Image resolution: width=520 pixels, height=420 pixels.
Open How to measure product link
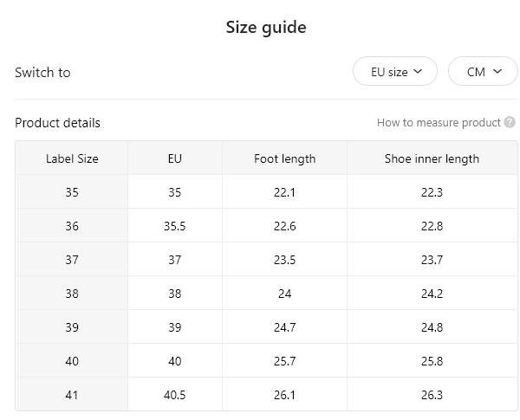click(x=439, y=123)
